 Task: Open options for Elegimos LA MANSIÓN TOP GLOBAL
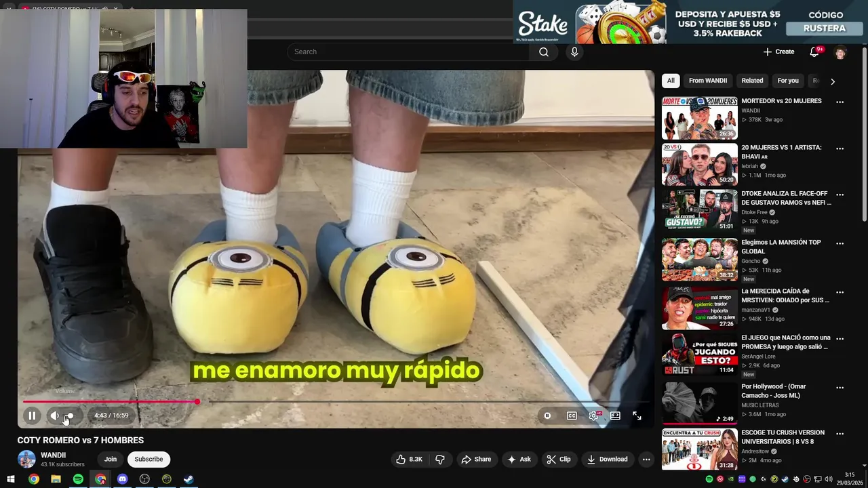coord(840,243)
